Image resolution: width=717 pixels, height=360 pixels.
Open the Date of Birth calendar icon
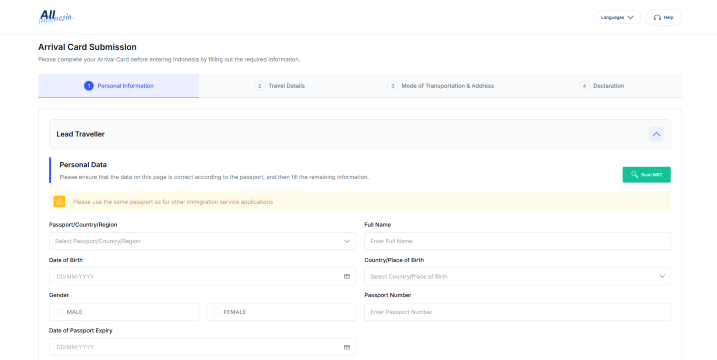[x=347, y=276]
